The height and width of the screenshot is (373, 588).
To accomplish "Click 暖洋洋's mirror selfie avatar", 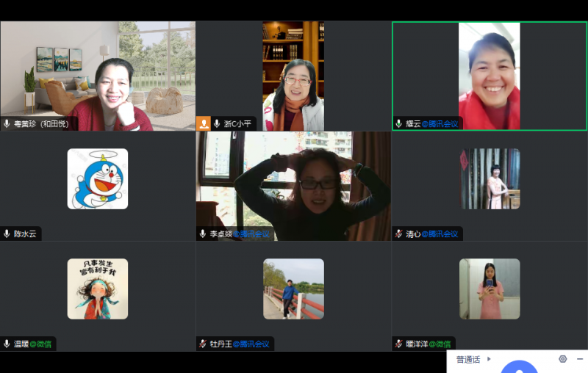I will [x=490, y=289].
